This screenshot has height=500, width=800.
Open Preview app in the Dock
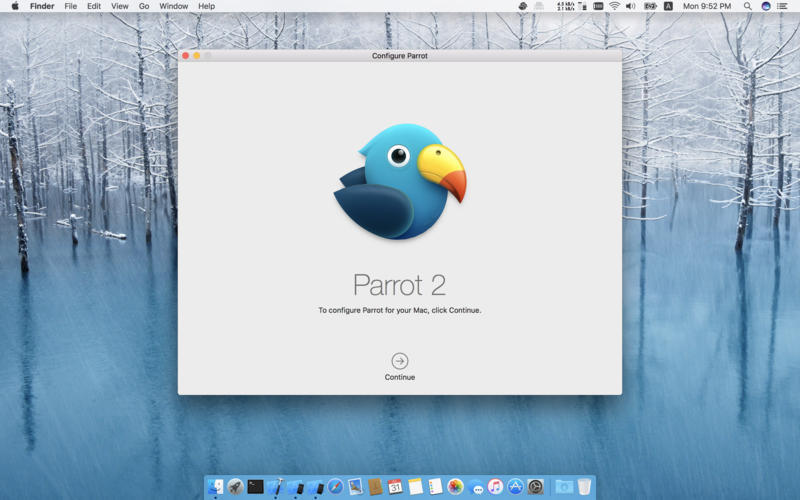pyautogui.click(x=355, y=486)
